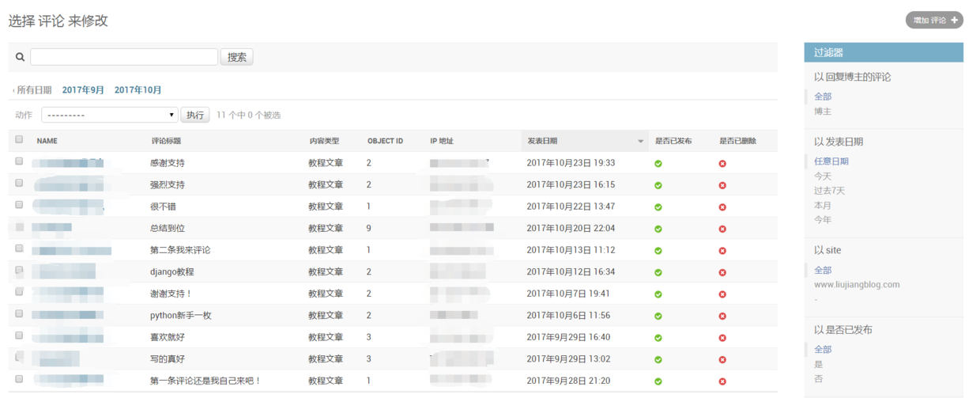Click green published icon for 总结到位 row

(658, 229)
